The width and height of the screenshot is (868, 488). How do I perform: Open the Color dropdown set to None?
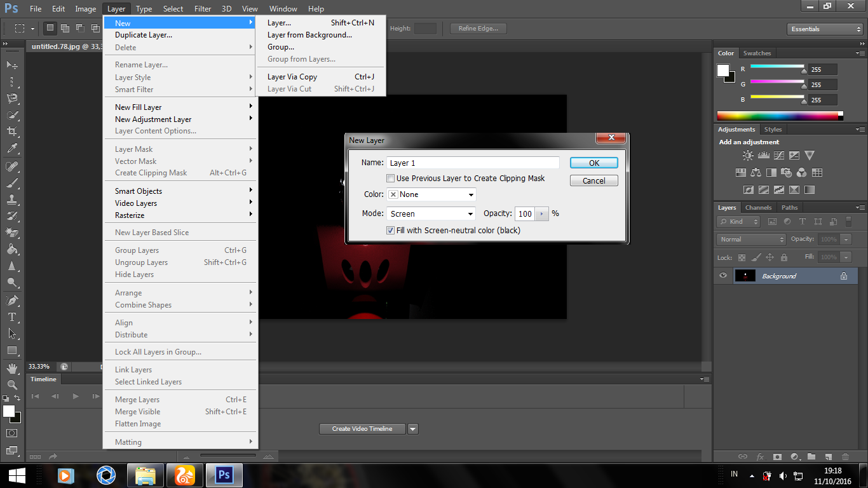(x=431, y=194)
